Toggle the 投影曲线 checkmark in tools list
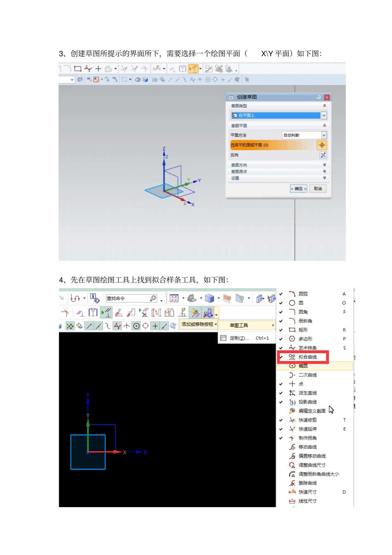392x555 pixels. pos(281,402)
